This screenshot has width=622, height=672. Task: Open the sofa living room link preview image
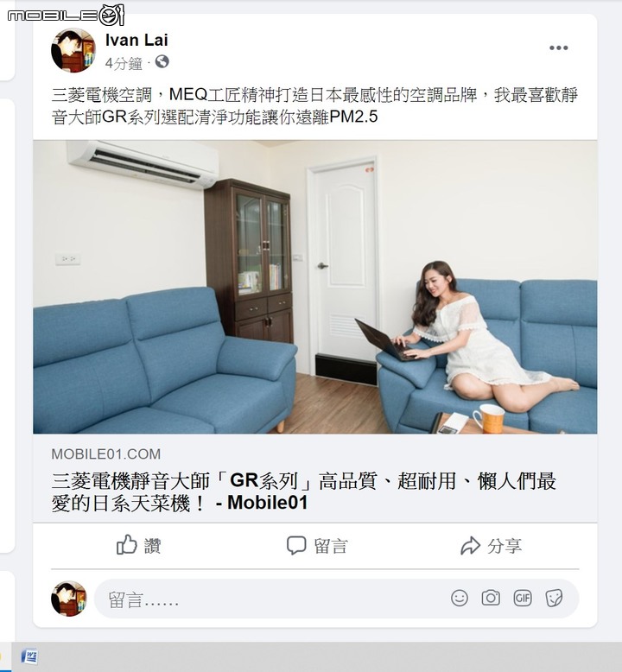tap(315, 287)
